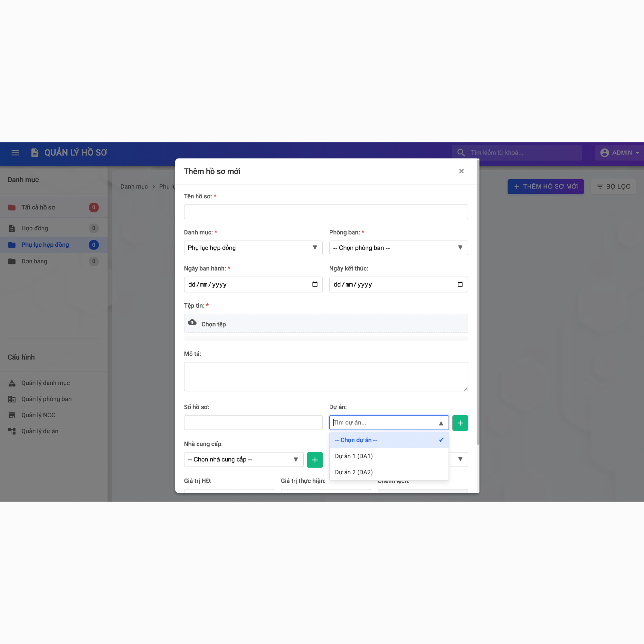
Task: Click the ADMIN user avatar icon
Action: pos(604,153)
